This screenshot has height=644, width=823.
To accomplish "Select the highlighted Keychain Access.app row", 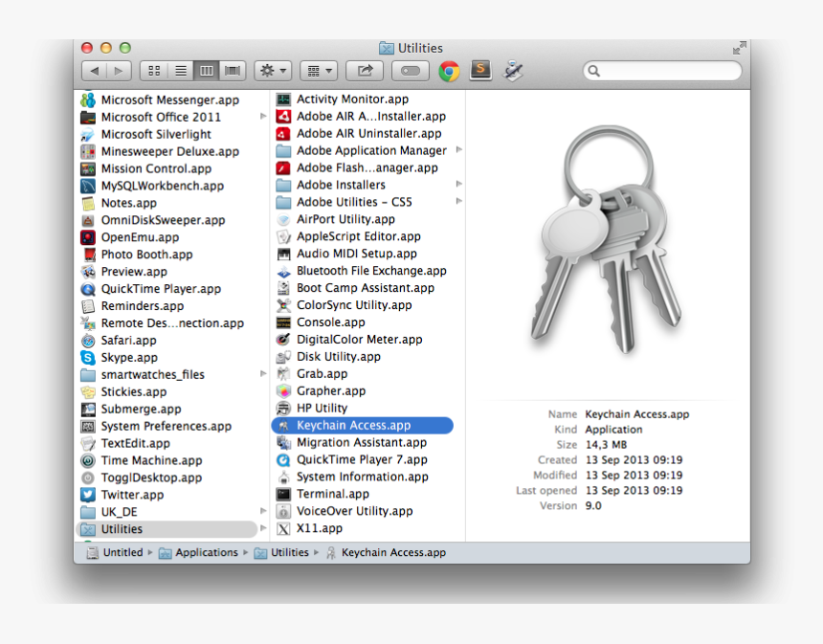I will (x=362, y=425).
